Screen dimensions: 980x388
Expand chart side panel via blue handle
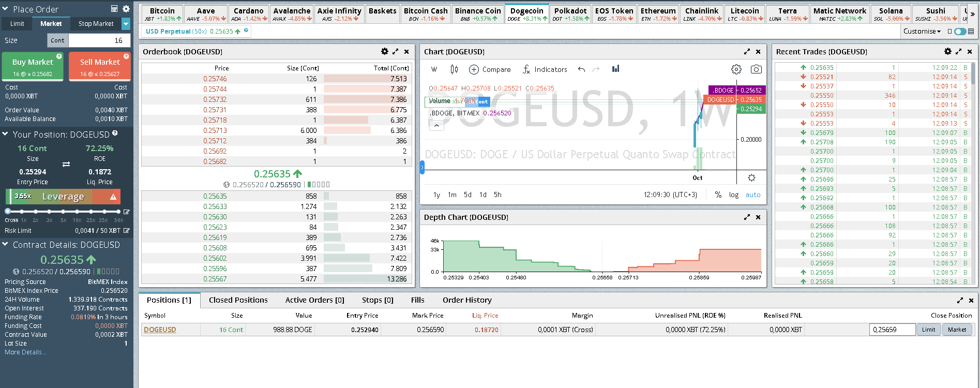coord(422,167)
